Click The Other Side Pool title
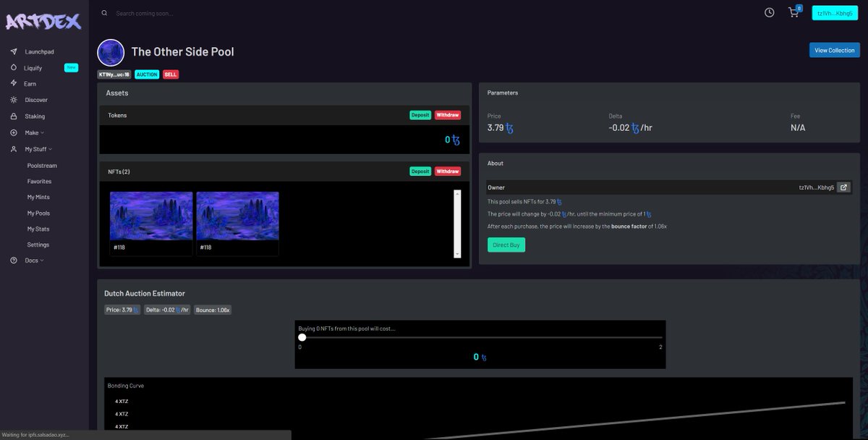Image resolution: width=868 pixels, height=440 pixels. pos(182,52)
